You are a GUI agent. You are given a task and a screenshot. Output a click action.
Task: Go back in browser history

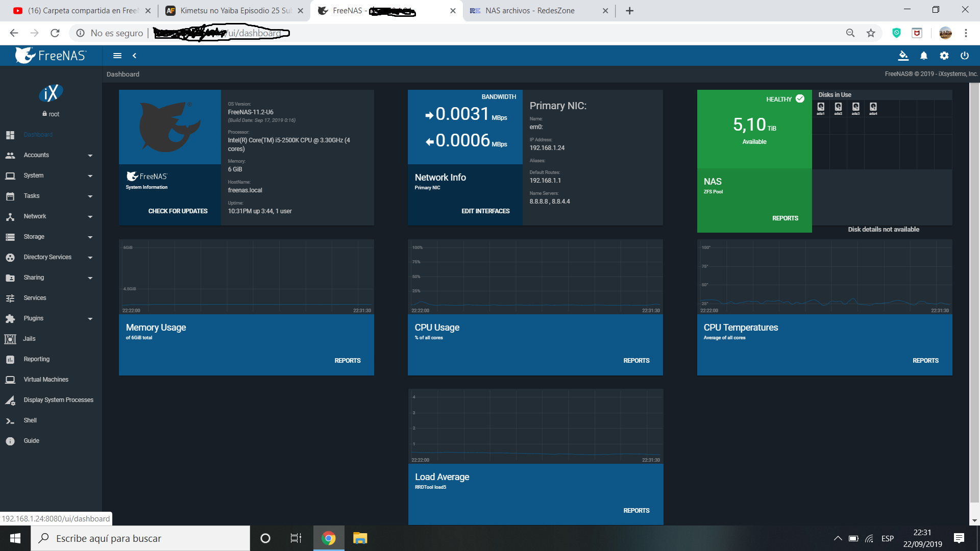(x=14, y=33)
